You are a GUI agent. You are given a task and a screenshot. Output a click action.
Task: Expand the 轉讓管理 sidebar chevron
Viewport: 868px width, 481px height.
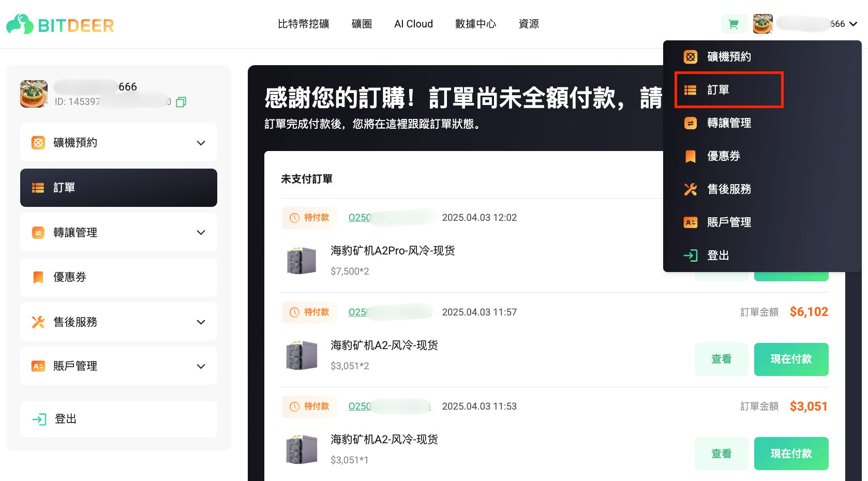click(x=201, y=233)
